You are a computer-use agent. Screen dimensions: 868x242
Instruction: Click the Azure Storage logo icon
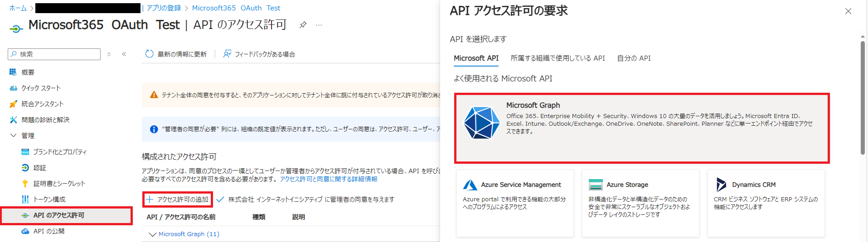tap(596, 185)
